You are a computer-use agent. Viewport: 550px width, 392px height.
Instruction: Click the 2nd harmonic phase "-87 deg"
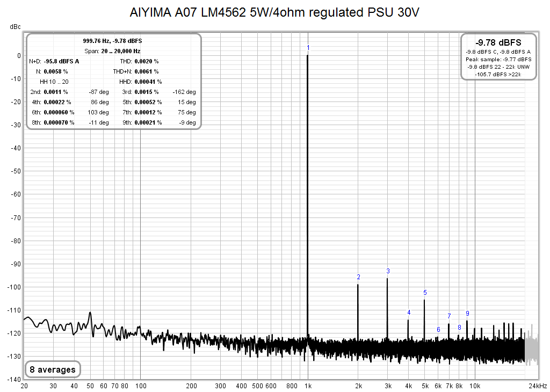(99, 92)
